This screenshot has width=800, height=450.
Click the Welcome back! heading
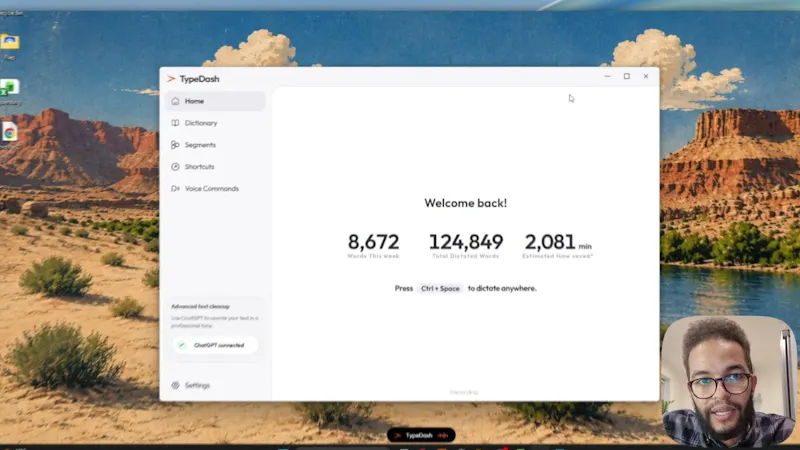tap(465, 203)
